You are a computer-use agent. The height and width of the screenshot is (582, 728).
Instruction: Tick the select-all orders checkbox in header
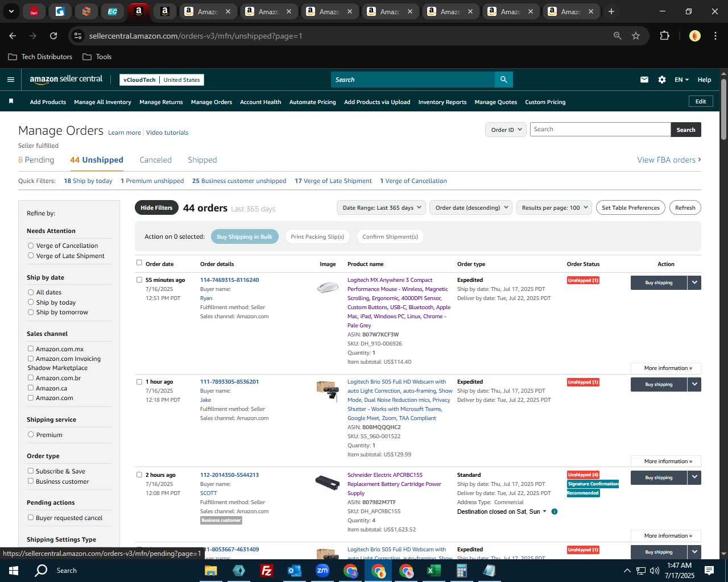(139, 263)
